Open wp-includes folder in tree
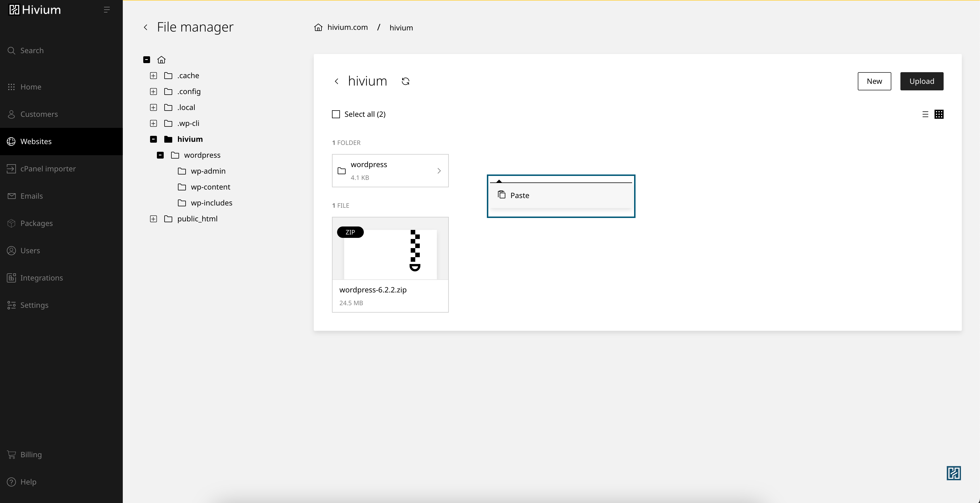This screenshot has width=980, height=503. [x=205, y=203]
